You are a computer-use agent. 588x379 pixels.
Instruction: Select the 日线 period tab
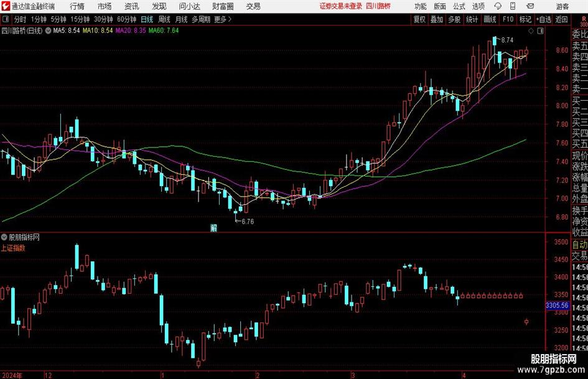pyautogui.click(x=147, y=19)
